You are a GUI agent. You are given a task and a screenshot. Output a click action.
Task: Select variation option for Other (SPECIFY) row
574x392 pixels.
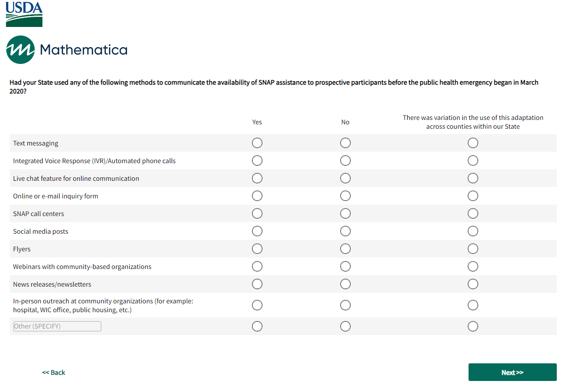click(x=473, y=326)
